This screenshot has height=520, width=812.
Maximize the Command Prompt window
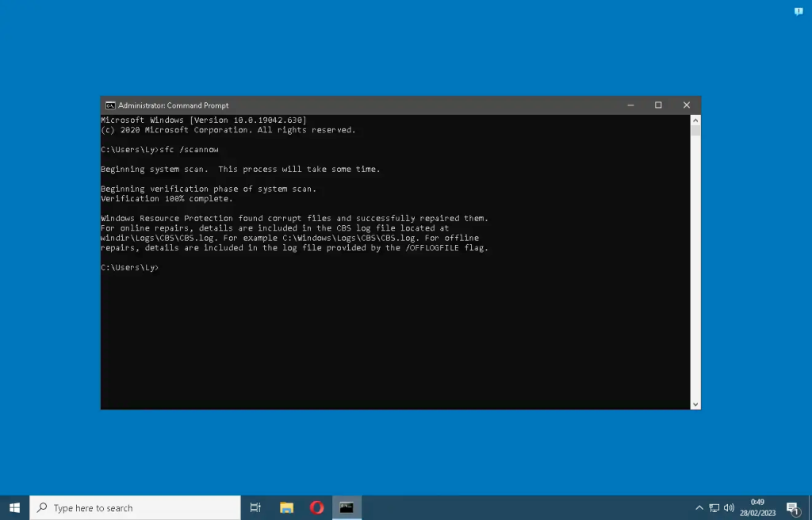point(658,105)
